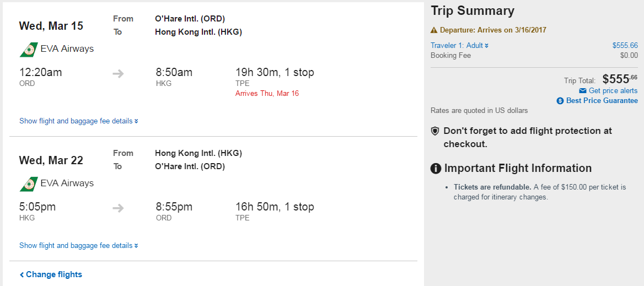This screenshot has width=644, height=286.
Task: Expand flight and baggage fee details for Mar 22
Action: point(79,246)
